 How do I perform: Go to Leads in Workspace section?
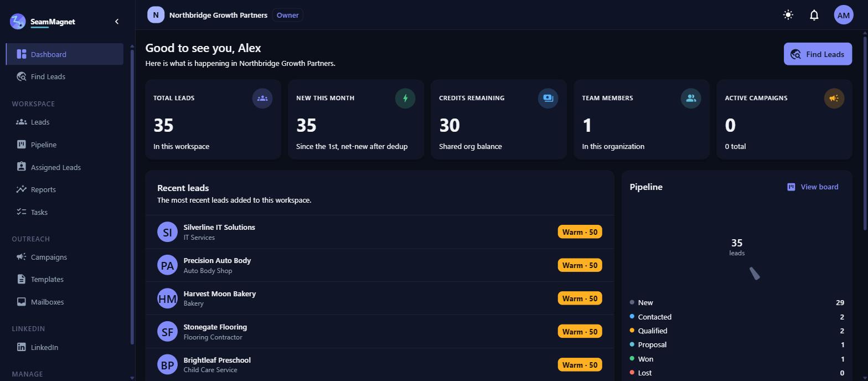[65, 122]
